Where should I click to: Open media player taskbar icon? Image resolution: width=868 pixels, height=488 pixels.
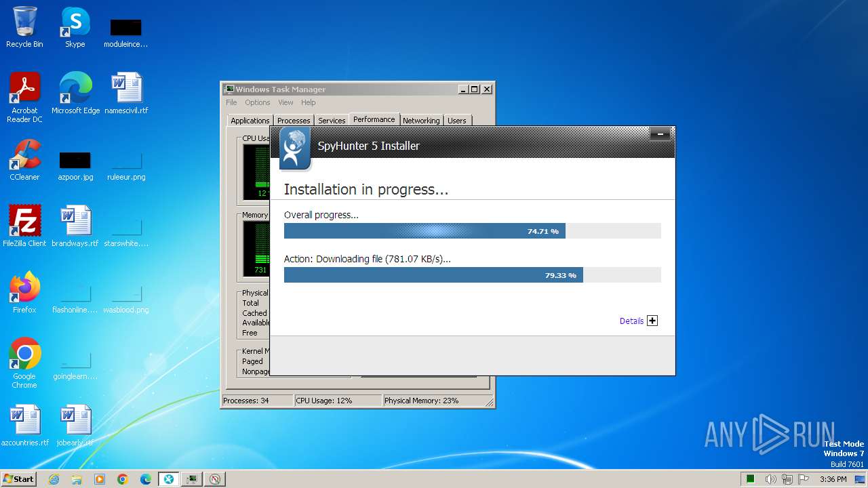(100, 479)
